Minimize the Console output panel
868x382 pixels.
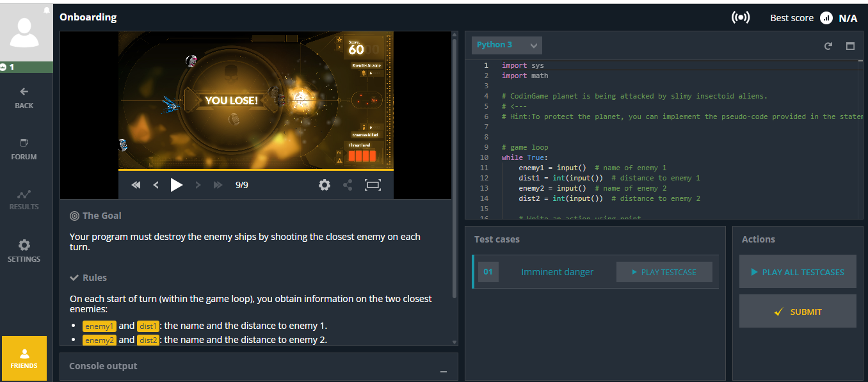coord(444,372)
